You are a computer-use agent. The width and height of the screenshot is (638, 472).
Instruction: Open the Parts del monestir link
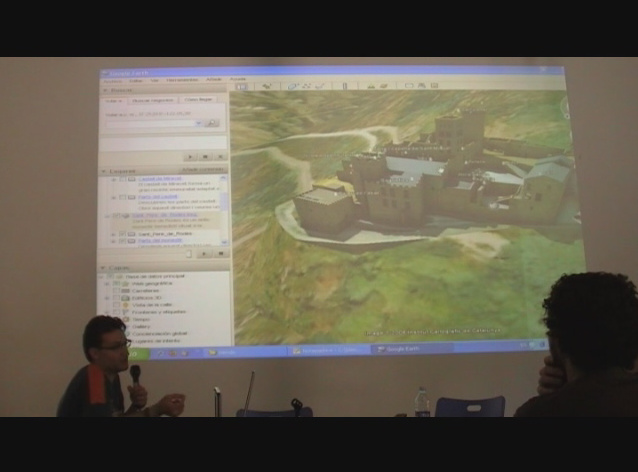coord(160,241)
